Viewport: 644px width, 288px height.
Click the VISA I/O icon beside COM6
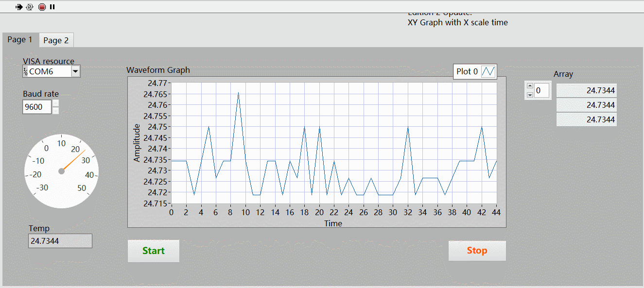pos(25,72)
